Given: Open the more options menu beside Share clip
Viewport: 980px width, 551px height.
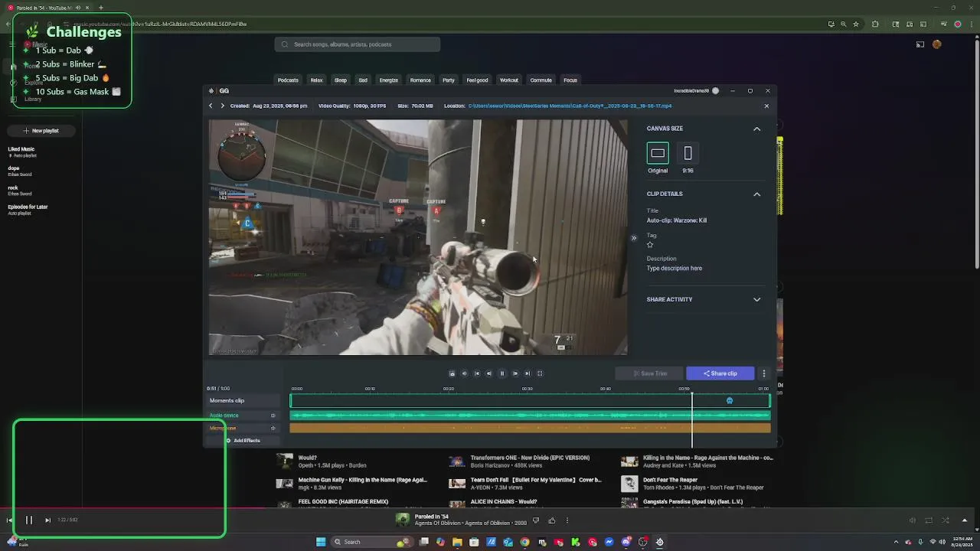Looking at the screenshot, I should tap(763, 373).
